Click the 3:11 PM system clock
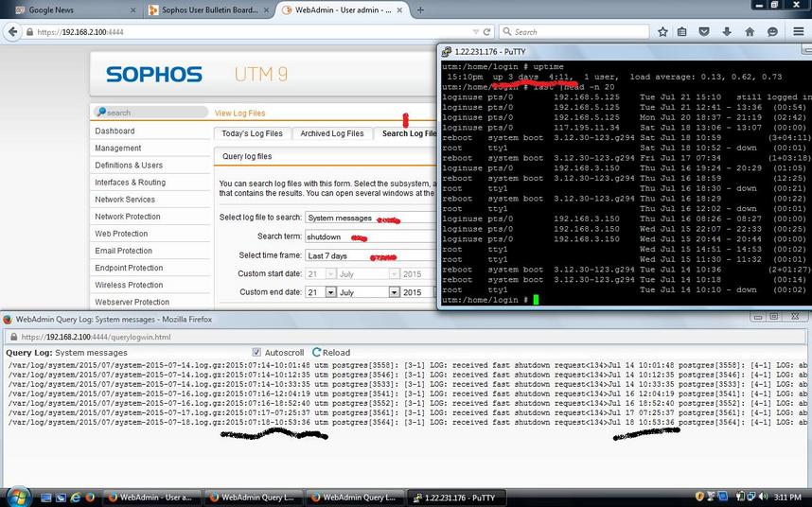Screen dimensions: 812x507 (x=787, y=498)
